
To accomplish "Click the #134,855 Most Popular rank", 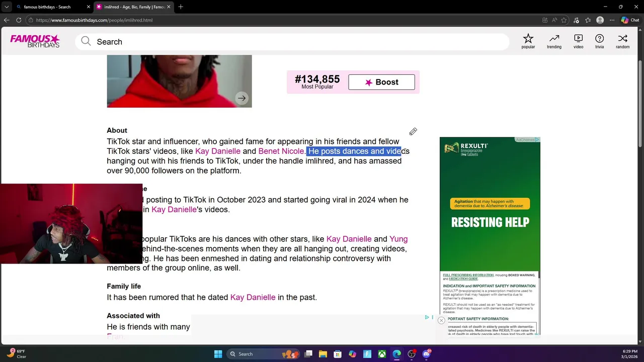I will coord(317,82).
